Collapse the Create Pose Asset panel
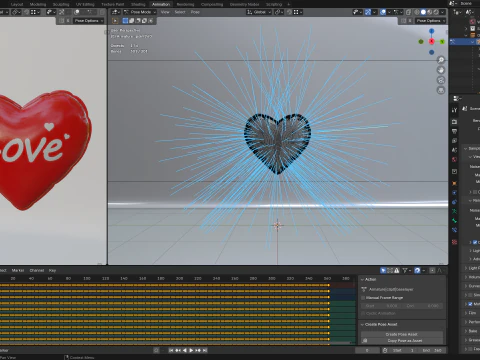The height and width of the screenshot is (360, 480). 379,324
